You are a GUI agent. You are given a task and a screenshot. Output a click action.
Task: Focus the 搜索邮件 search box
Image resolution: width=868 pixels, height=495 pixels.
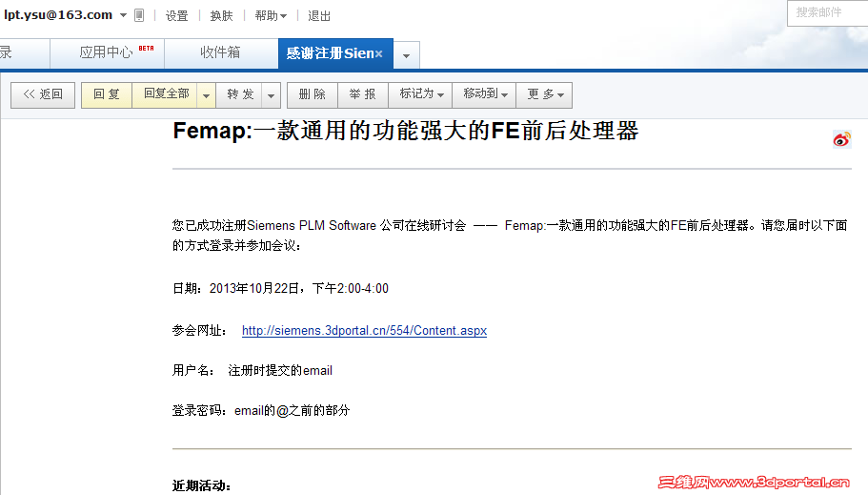828,12
